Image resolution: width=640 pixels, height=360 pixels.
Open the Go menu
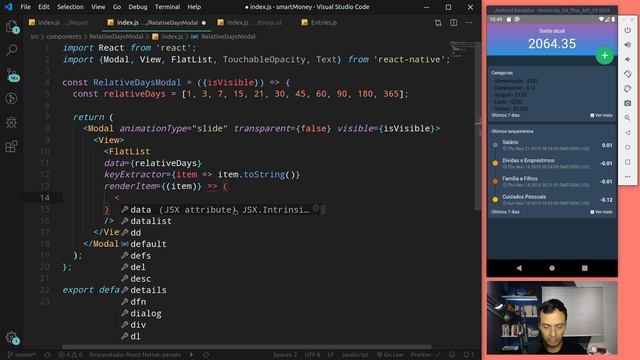[x=117, y=7]
